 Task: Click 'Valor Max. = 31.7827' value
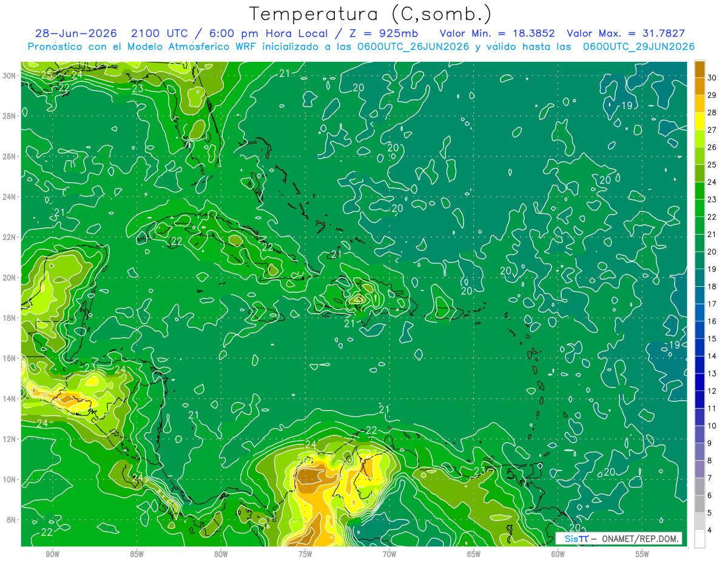click(626, 33)
